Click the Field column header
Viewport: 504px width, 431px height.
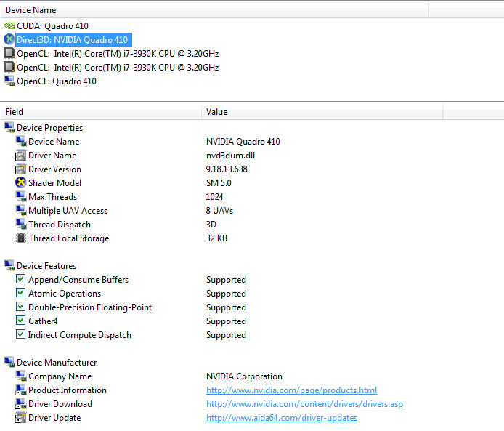pyautogui.click(x=101, y=112)
